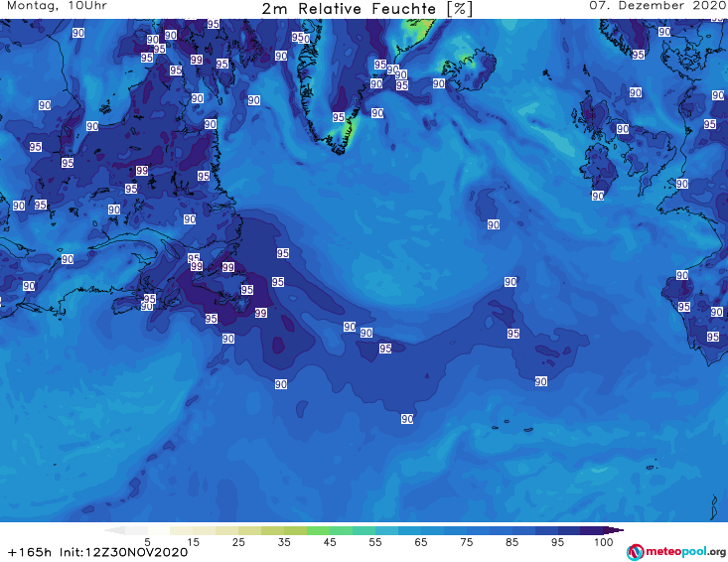Click the meteopool circular logo icon
This screenshot has width=728, height=562.
point(636,552)
